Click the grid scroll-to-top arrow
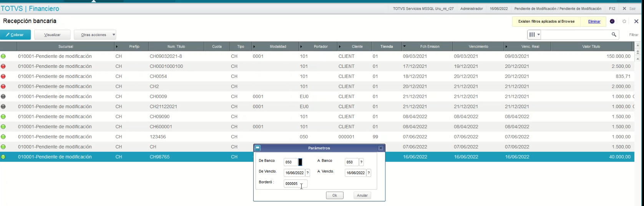The width and height of the screenshot is (644, 206). 638,45
